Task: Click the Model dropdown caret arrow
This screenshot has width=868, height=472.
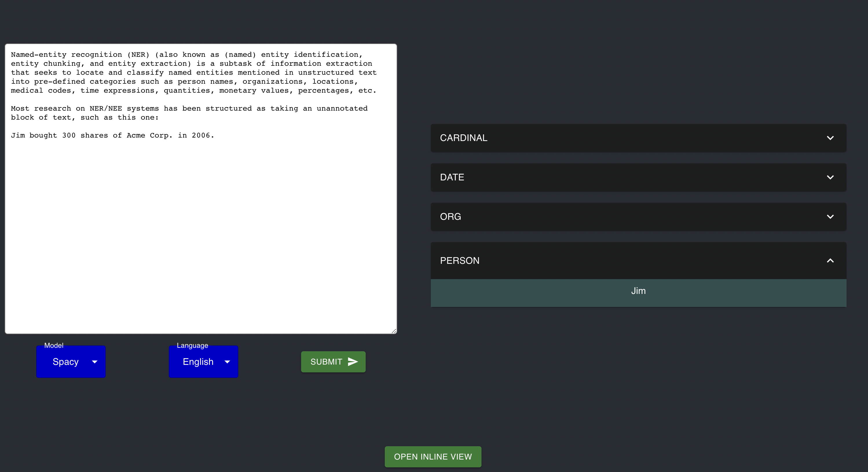Action: pos(95,362)
